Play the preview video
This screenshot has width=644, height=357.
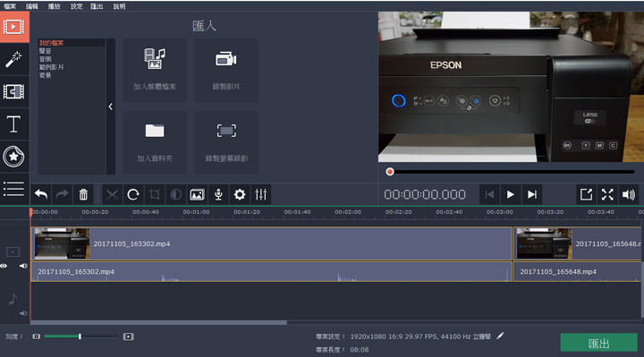click(x=511, y=194)
